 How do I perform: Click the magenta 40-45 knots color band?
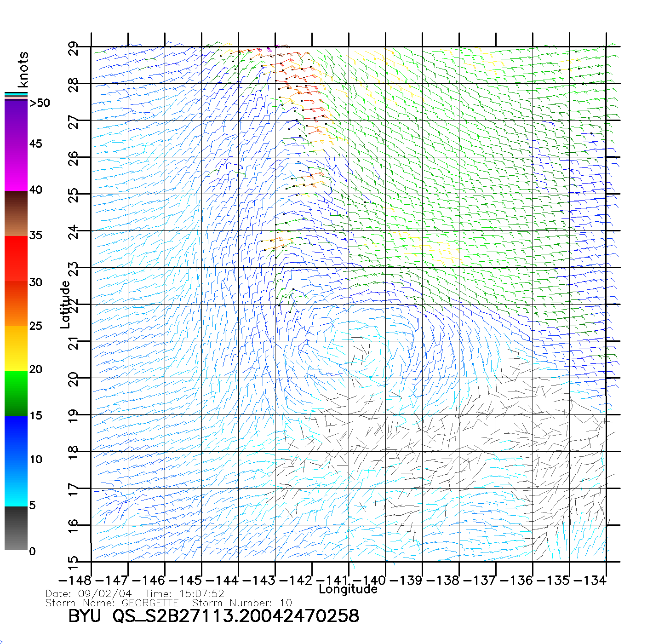(x=16, y=168)
